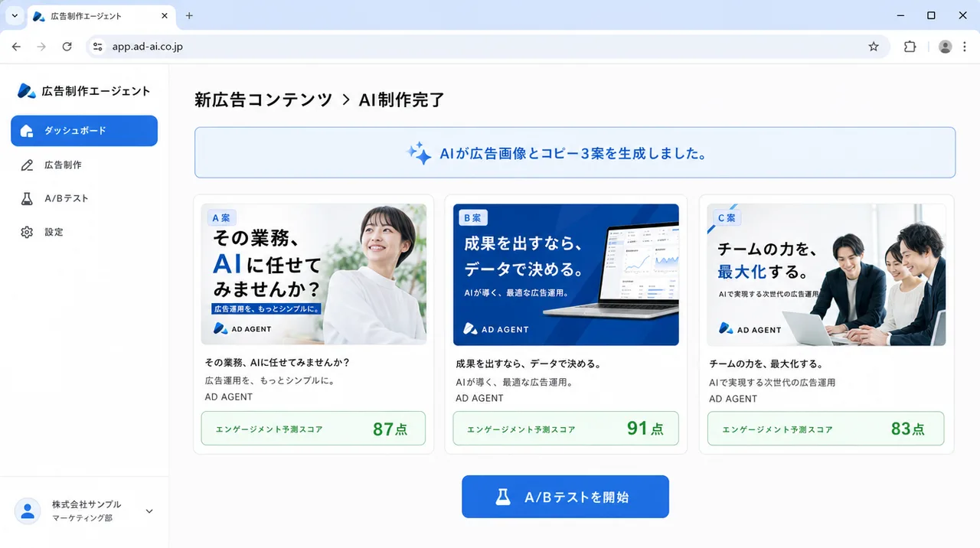Select the A案 ad image thumbnail
This screenshot has height=548, width=980.
point(314,274)
